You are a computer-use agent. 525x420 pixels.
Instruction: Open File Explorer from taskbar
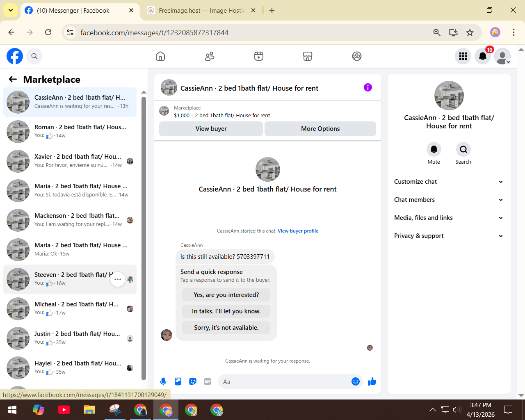pyautogui.click(x=89, y=410)
